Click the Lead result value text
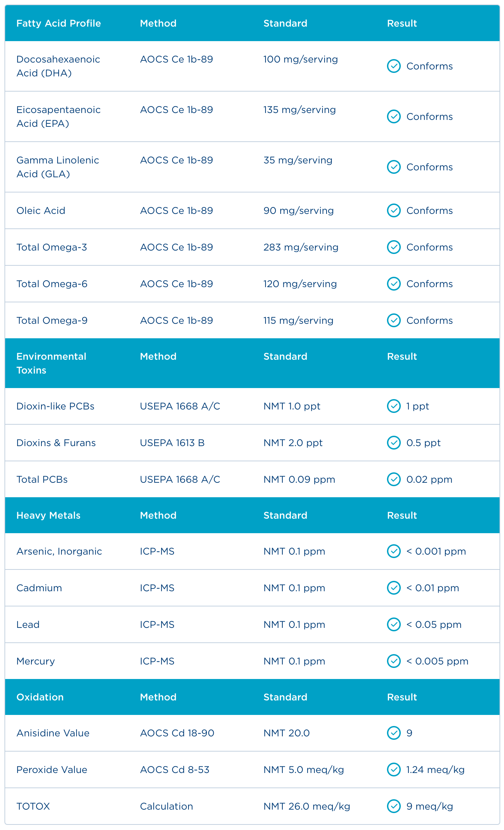Viewport: 504px width, 830px height. (434, 624)
